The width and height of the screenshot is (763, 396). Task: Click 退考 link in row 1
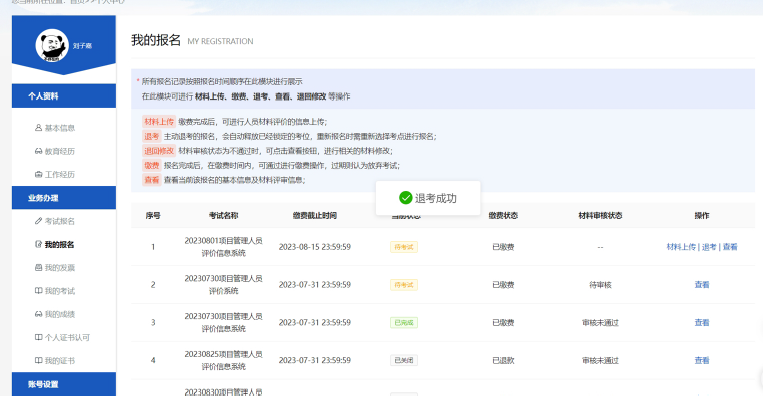709,247
